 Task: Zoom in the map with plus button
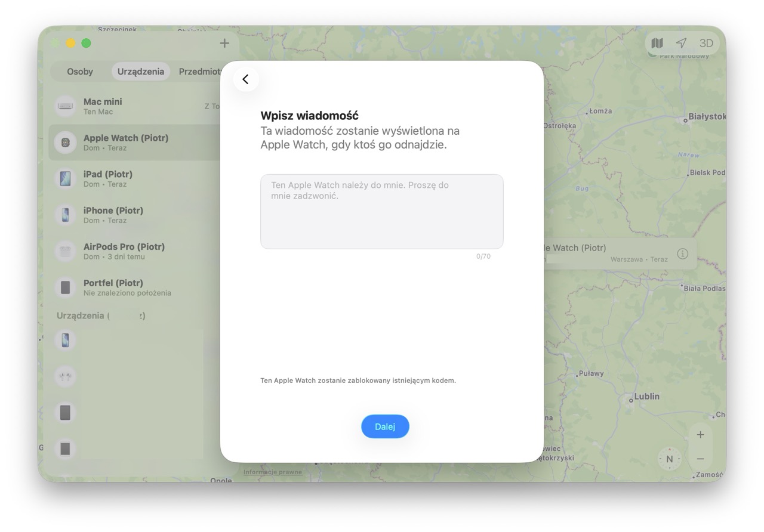[x=701, y=435]
